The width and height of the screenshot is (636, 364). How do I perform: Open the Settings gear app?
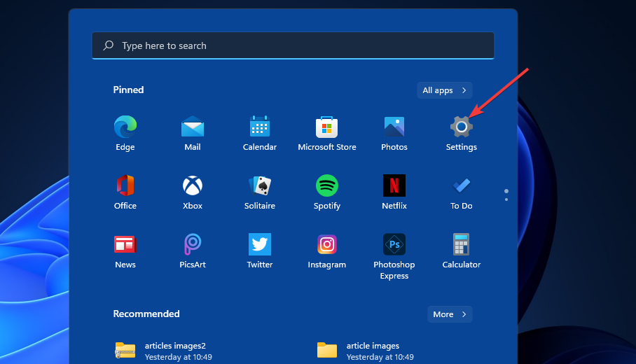coord(461,134)
